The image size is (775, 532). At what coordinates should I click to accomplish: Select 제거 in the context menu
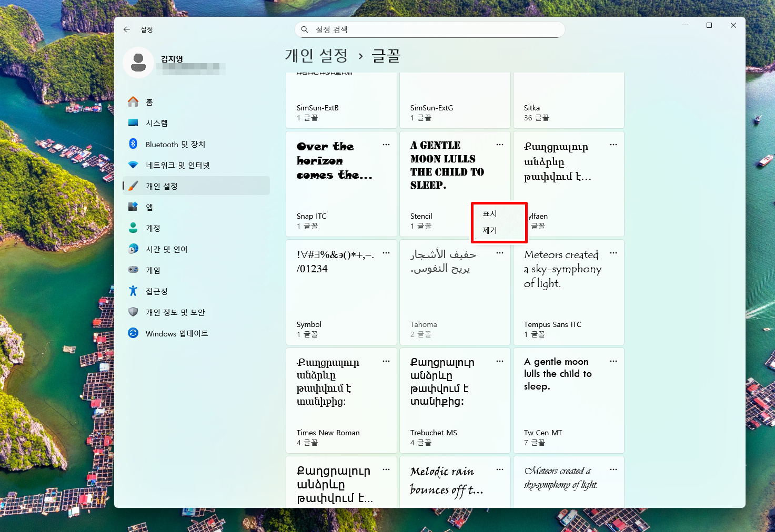[499, 230]
